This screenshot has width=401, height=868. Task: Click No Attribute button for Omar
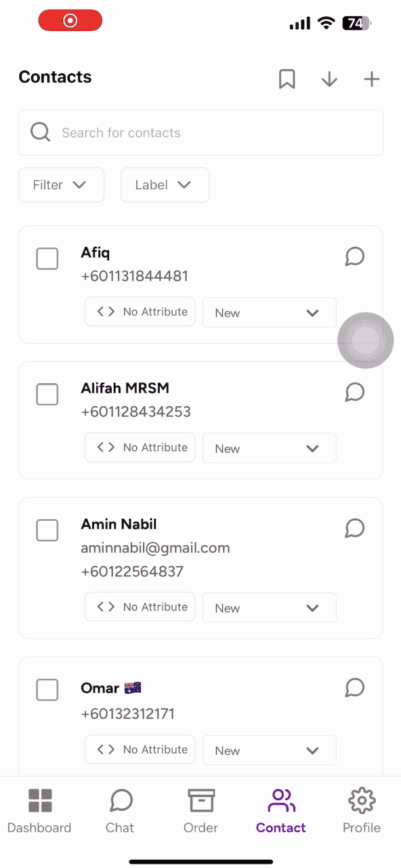pos(140,749)
